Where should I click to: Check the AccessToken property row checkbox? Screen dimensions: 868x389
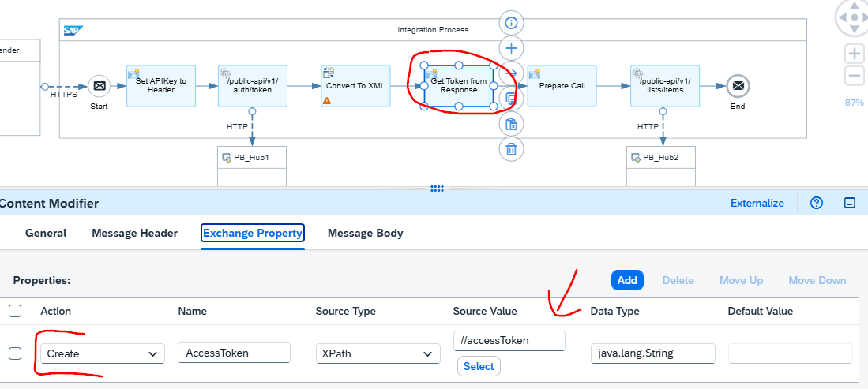pyautogui.click(x=15, y=353)
